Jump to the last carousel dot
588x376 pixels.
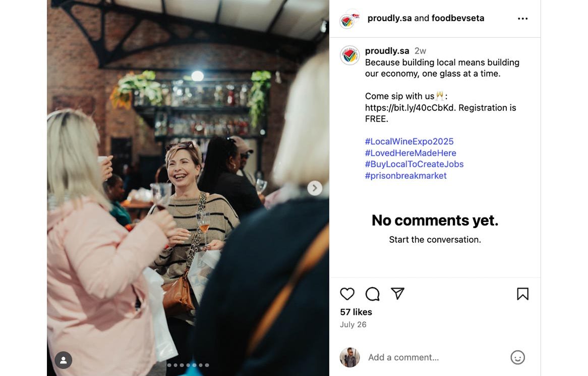pos(207,365)
